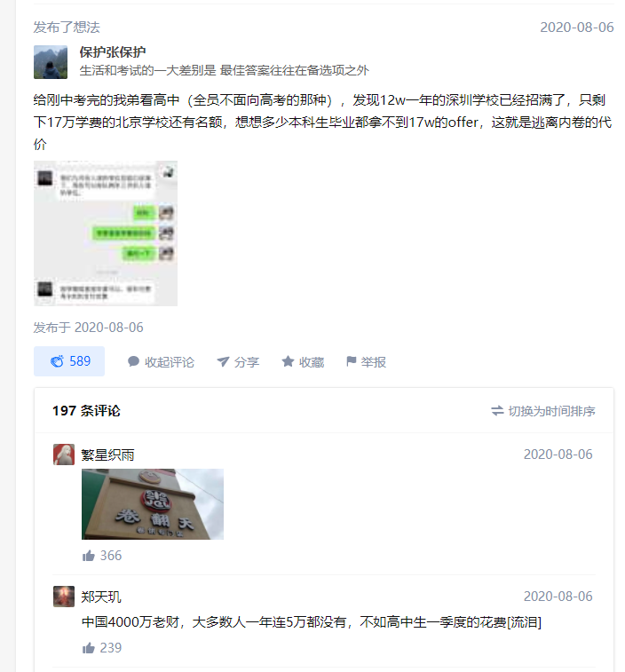The width and height of the screenshot is (625, 672).
Task: Open 保护张保护's profile avatar
Action: (51, 62)
